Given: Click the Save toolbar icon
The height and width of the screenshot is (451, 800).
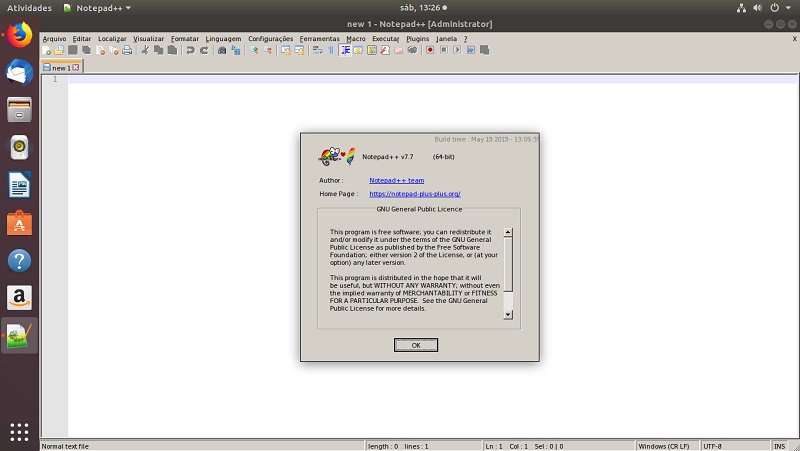Looking at the screenshot, I should pyautogui.click(x=73, y=50).
